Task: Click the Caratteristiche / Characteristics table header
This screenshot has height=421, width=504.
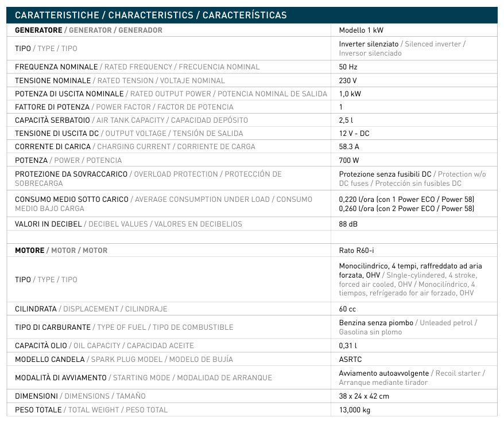Action: point(150,15)
